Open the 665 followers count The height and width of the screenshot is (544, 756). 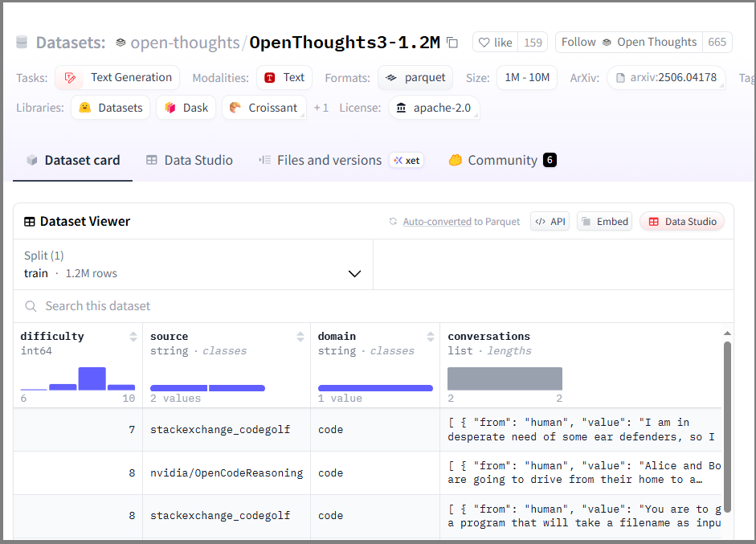(x=717, y=42)
